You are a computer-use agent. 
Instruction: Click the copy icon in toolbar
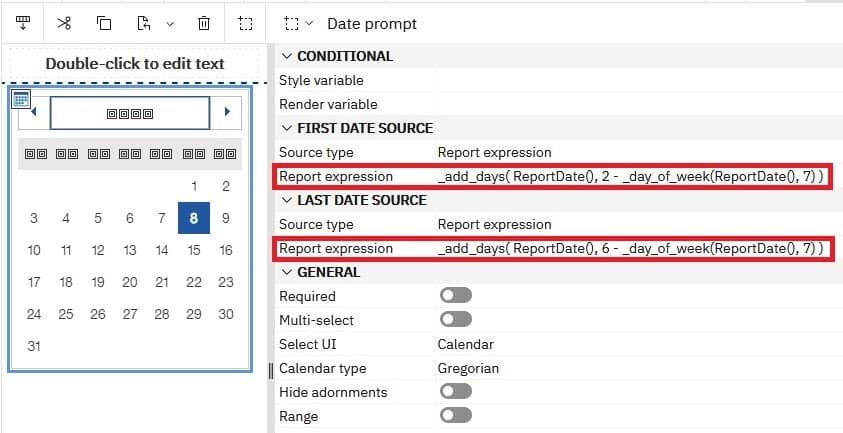[x=105, y=23]
